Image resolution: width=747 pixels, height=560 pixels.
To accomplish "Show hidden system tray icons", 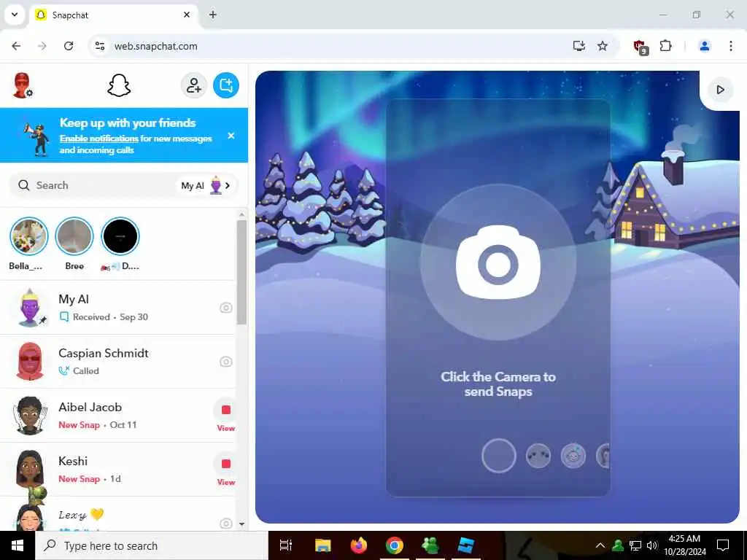I will pyautogui.click(x=600, y=545).
